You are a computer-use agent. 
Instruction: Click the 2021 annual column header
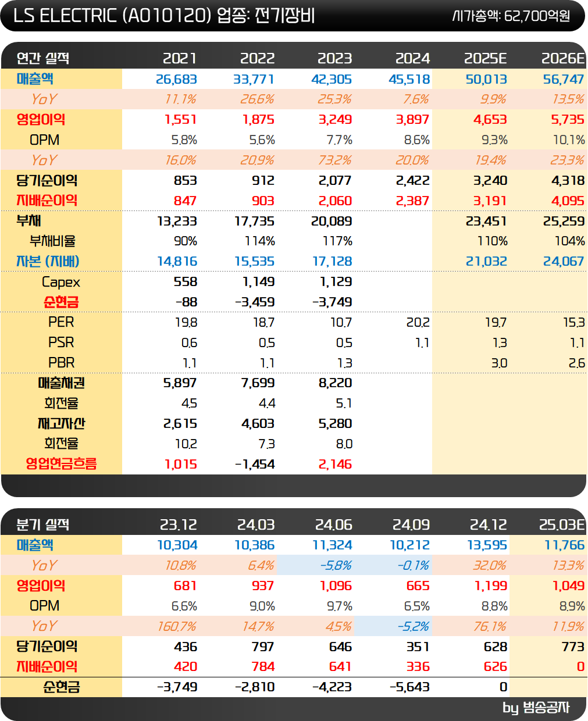180,58
